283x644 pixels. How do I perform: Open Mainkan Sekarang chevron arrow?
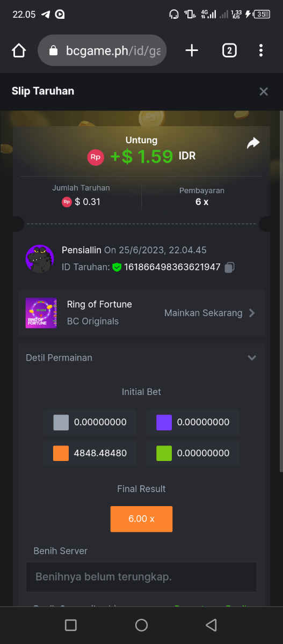point(252,313)
